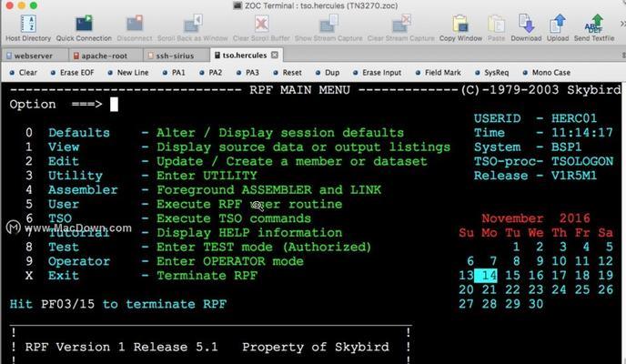
Task: Click the Copy Window icon
Action: point(460,24)
